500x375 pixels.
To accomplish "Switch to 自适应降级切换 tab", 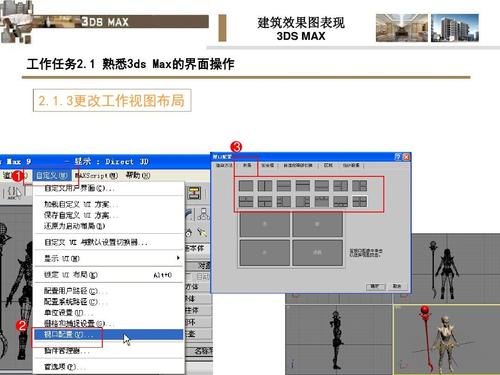I will [298, 165].
